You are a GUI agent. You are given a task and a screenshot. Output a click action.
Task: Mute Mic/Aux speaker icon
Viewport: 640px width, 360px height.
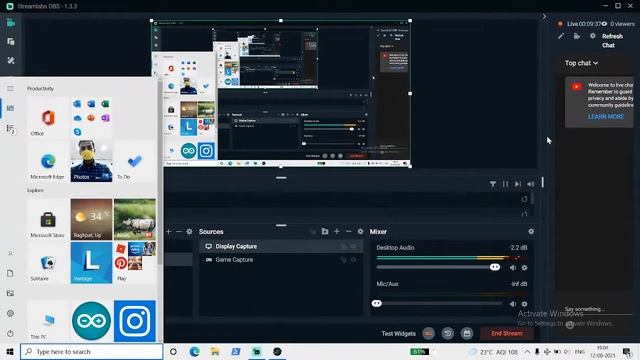point(513,304)
